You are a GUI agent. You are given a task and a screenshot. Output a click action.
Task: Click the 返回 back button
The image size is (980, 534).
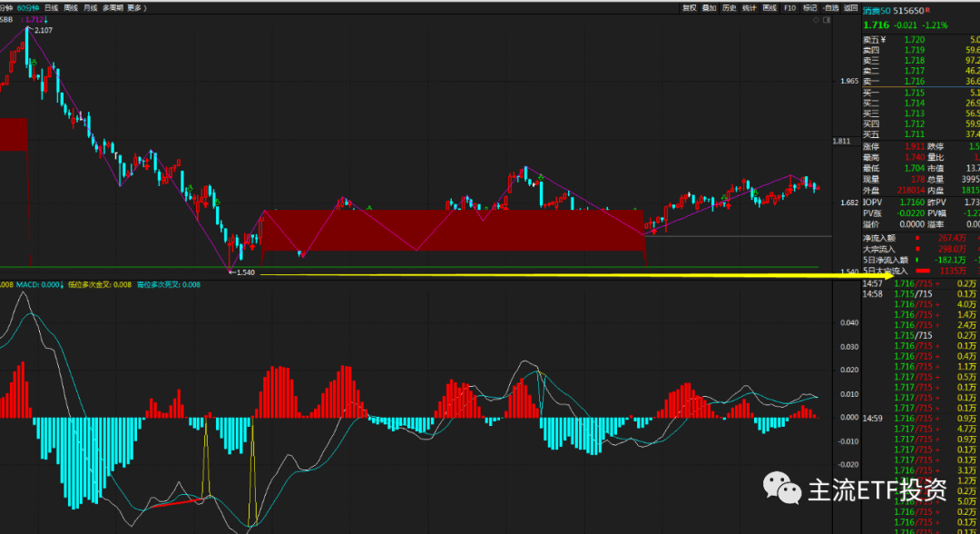[x=850, y=8]
